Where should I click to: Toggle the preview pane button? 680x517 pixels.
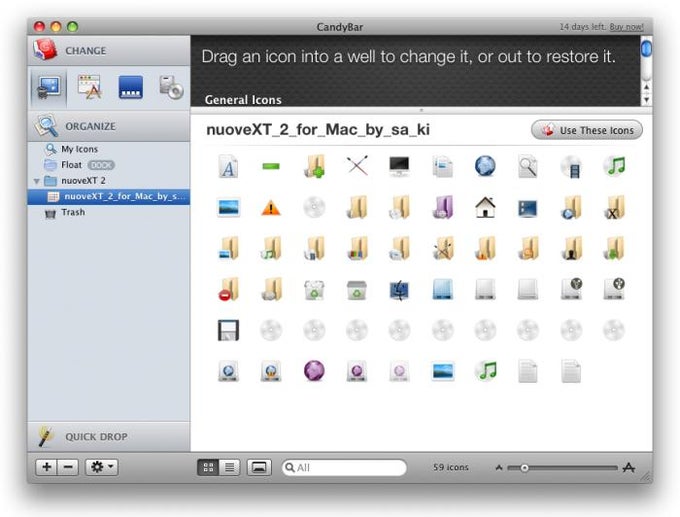click(259, 467)
